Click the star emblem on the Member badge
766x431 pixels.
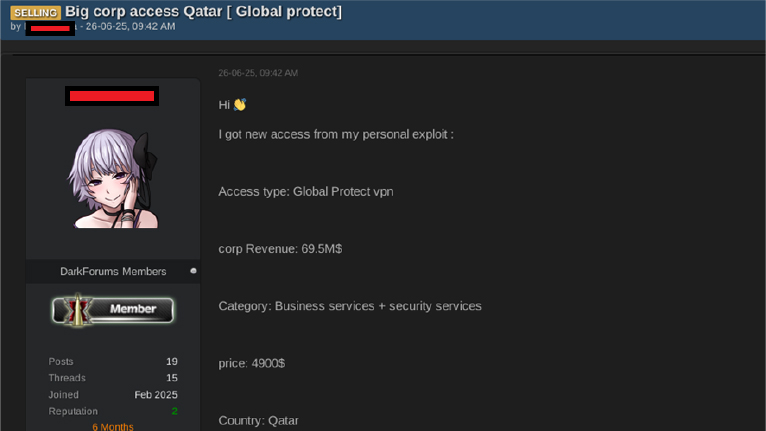[x=77, y=310]
